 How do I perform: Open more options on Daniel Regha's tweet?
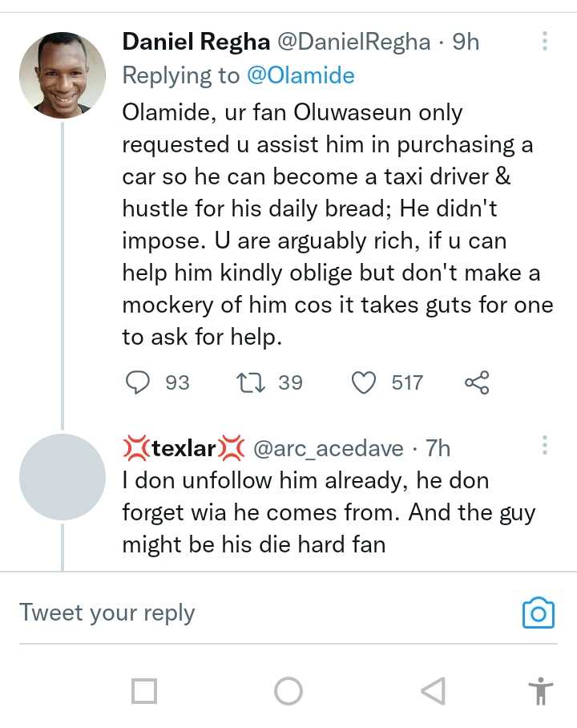(545, 42)
